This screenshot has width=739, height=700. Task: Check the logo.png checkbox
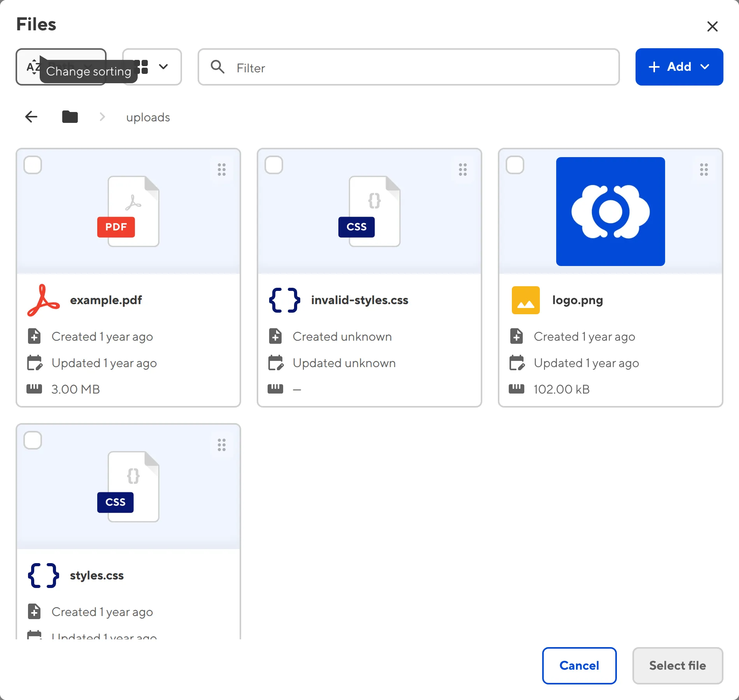tap(515, 165)
